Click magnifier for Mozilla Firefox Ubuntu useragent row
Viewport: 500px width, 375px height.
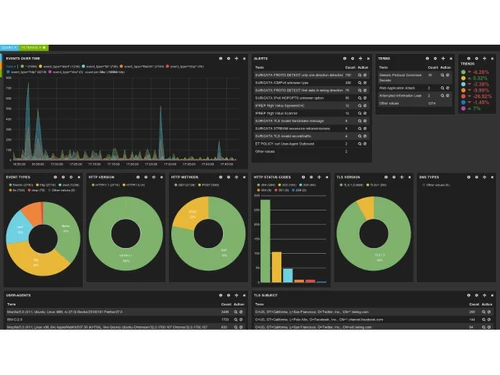[236, 312]
